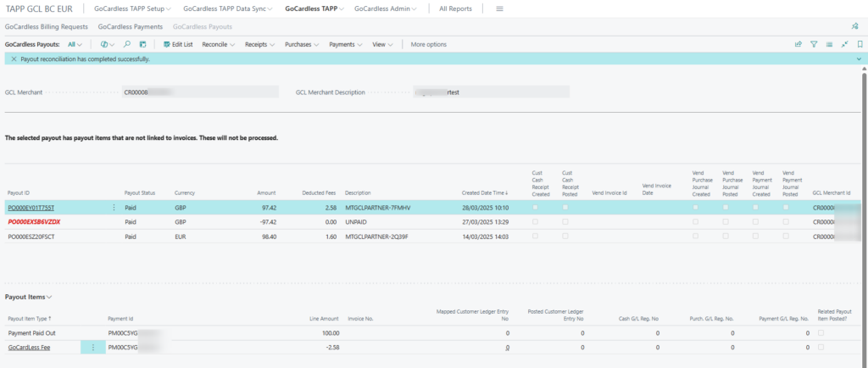This screenshot has height=368, width=868.
Task: Click TAPP GCL BC EUR company name
Action: click(x=39, y=8)
